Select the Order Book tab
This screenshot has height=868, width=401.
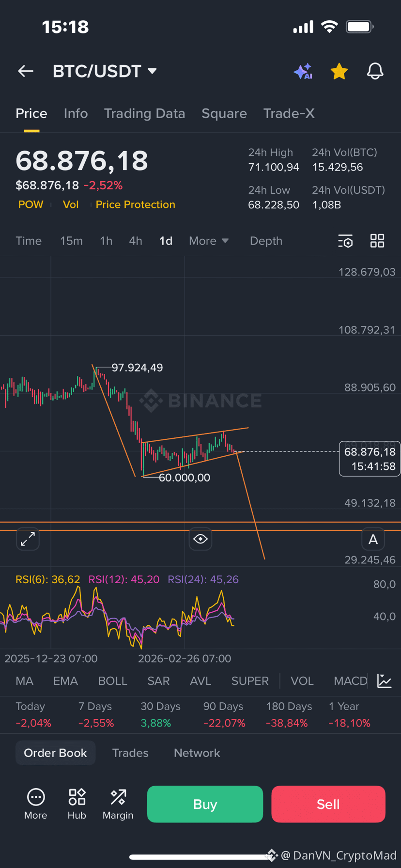click(55, 753)
